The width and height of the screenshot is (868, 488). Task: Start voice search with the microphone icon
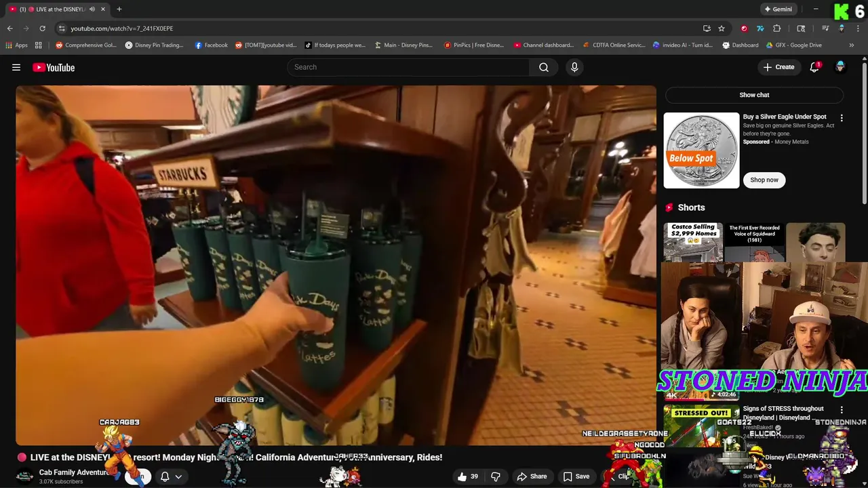[x=574, y=67]
